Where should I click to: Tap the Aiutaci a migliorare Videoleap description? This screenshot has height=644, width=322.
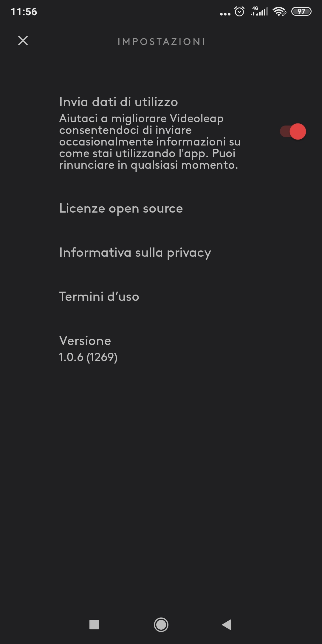click(150, 141)
